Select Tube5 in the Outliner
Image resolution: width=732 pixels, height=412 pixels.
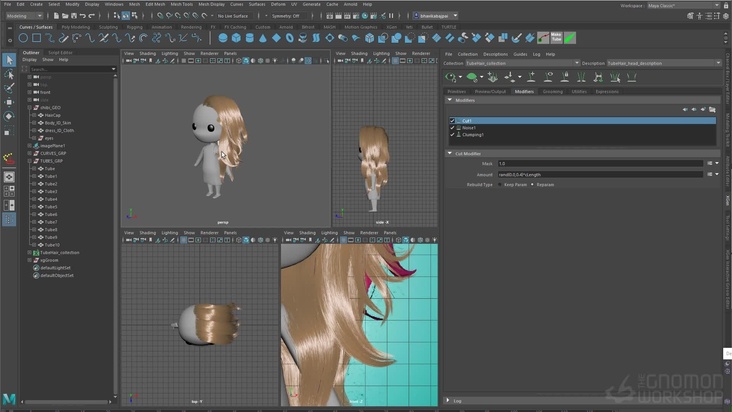tap(51, 206)
